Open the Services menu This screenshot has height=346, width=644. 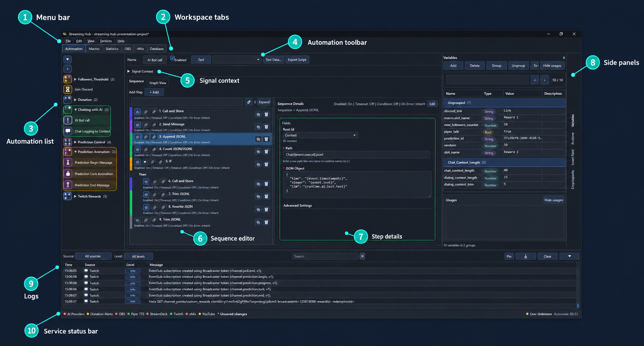tap(105, 41)
